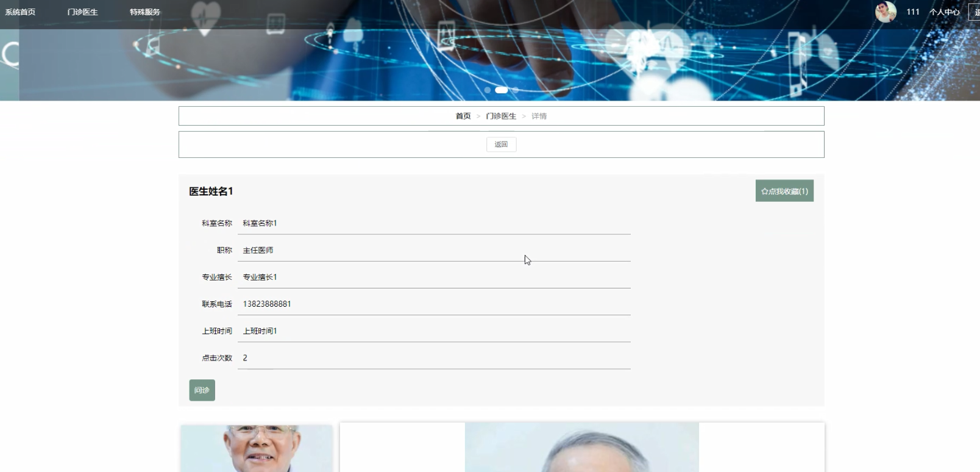
Task: Click the 门诊医生 breadcrumb link
Action: coord(501,116)
